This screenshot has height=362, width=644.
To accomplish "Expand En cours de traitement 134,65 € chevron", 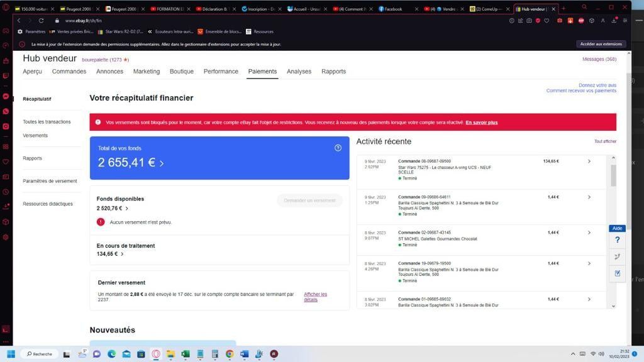I will (x=122, y=254).
